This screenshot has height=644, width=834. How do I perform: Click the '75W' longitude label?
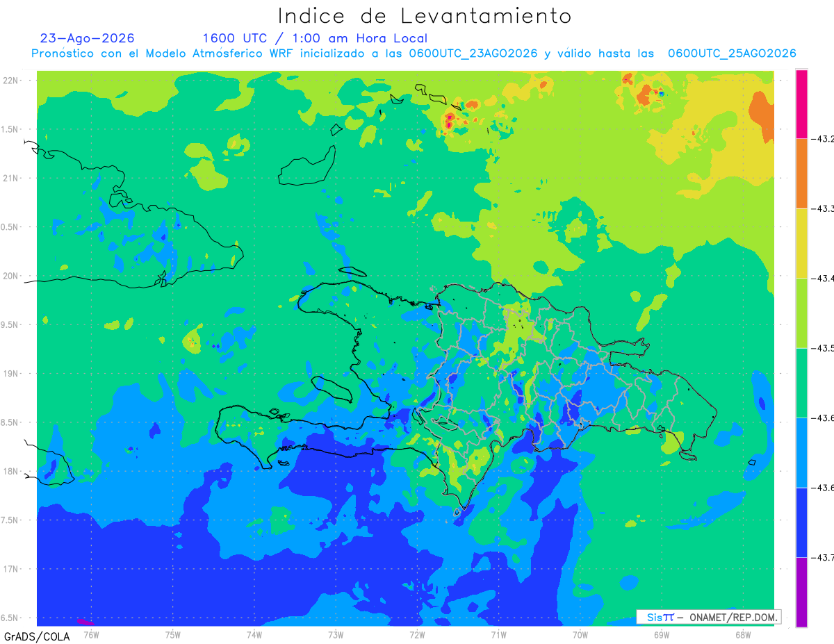pyautogui.click(x=173, y=634)
